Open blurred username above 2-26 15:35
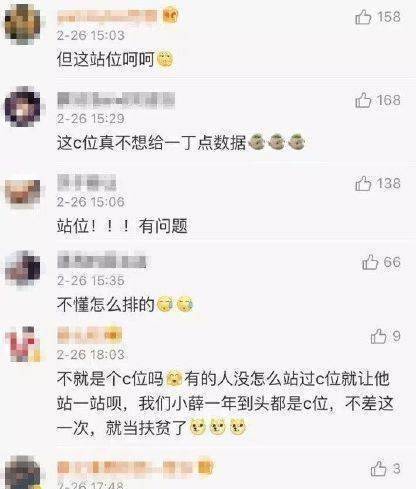Image resolution: width=416 pixels, height=489 pixels. (x=102, y=260)
